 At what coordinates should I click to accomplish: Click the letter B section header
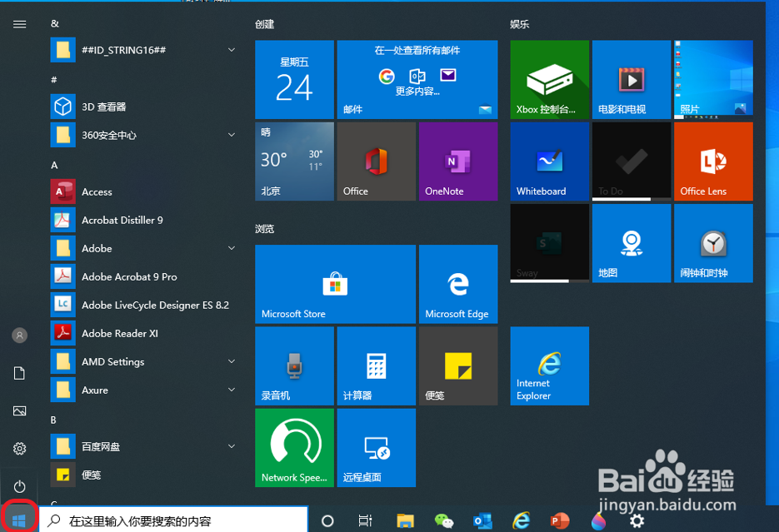pos(53,420)
